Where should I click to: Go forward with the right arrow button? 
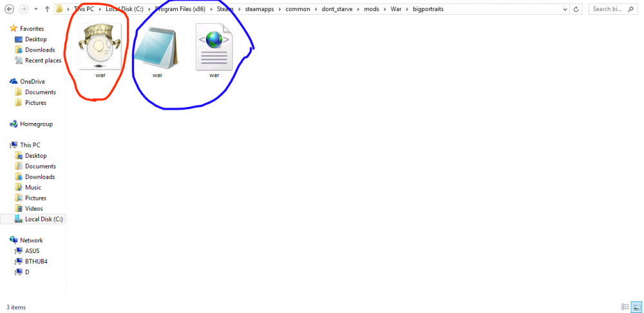pos(23,8)
